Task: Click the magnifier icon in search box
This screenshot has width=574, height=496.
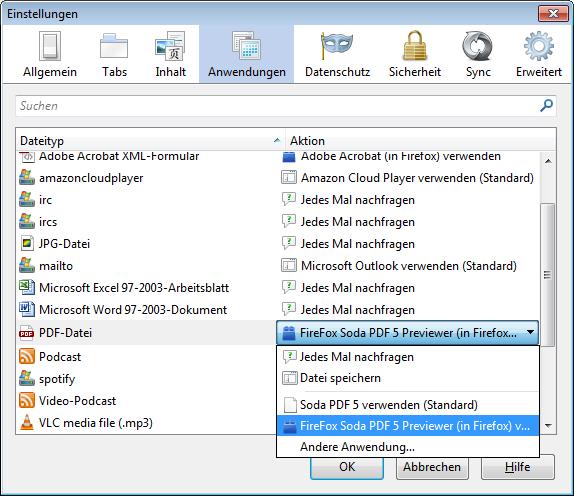Action: pos(546,106)
